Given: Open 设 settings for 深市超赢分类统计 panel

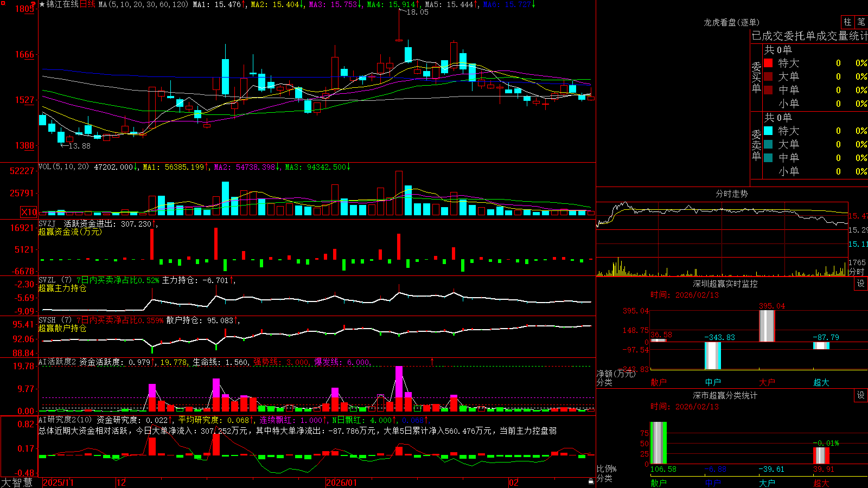Looking at the screenshot, I should (x=861, y=395).
